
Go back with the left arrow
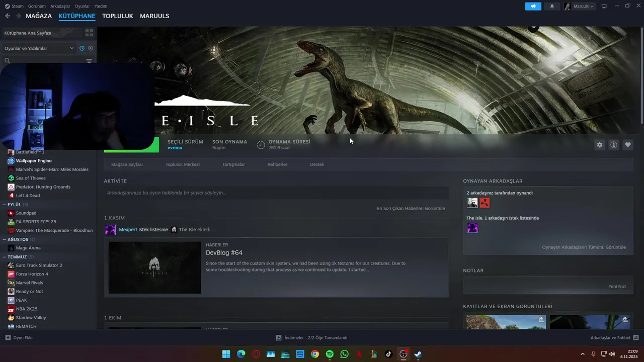(x=8, y=16)
